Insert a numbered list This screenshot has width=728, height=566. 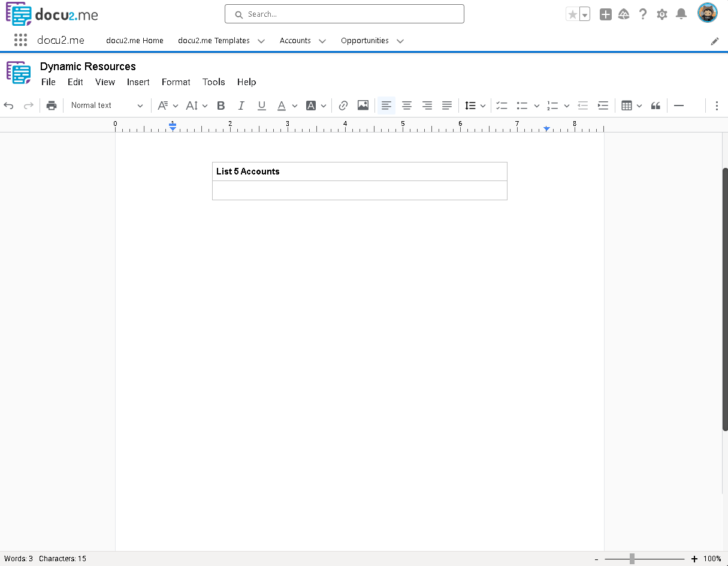[552, 106]
